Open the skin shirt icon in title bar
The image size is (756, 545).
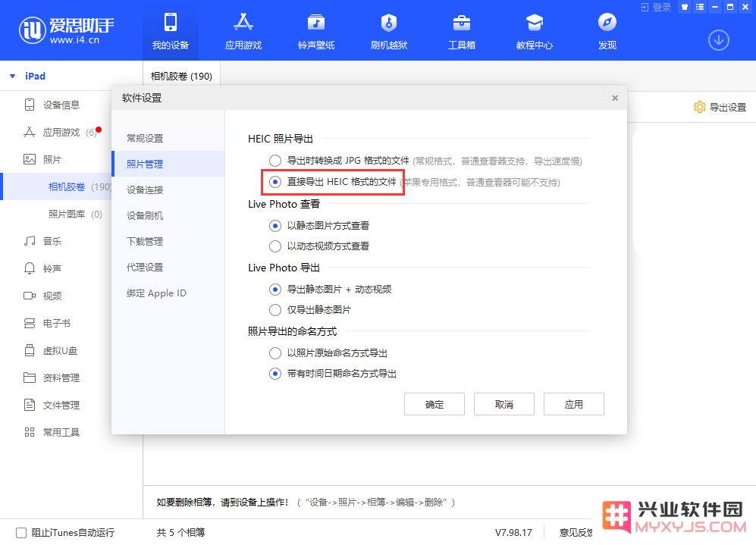[x=685, y=8]
